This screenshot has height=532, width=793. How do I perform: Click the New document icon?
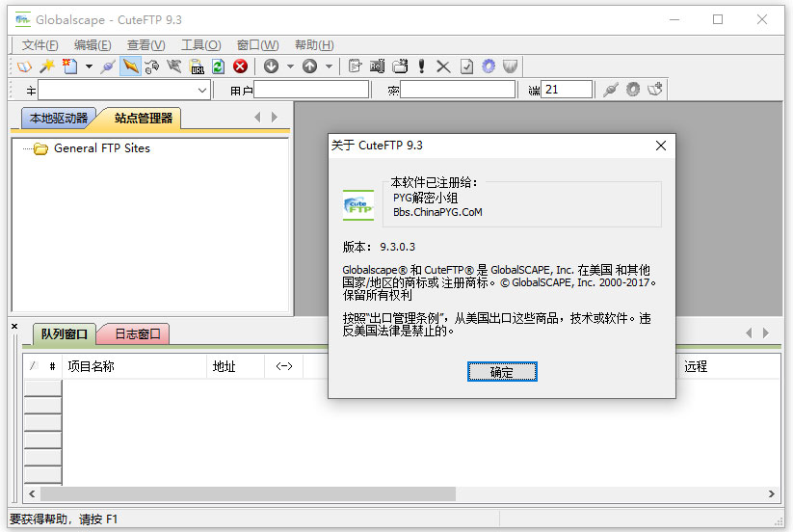pos(69,66)
